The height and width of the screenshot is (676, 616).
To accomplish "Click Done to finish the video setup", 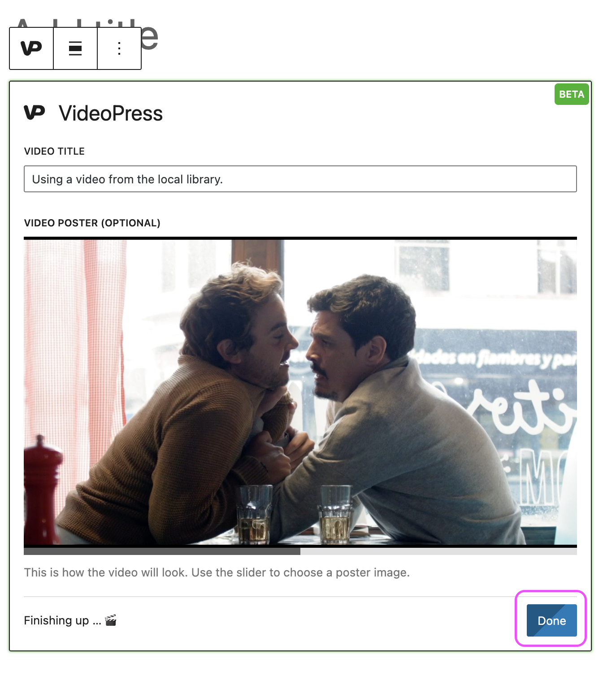I will 551,620.
